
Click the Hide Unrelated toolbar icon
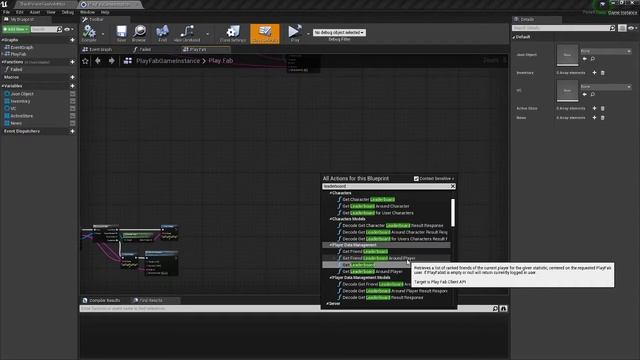(x=187, y=33)
